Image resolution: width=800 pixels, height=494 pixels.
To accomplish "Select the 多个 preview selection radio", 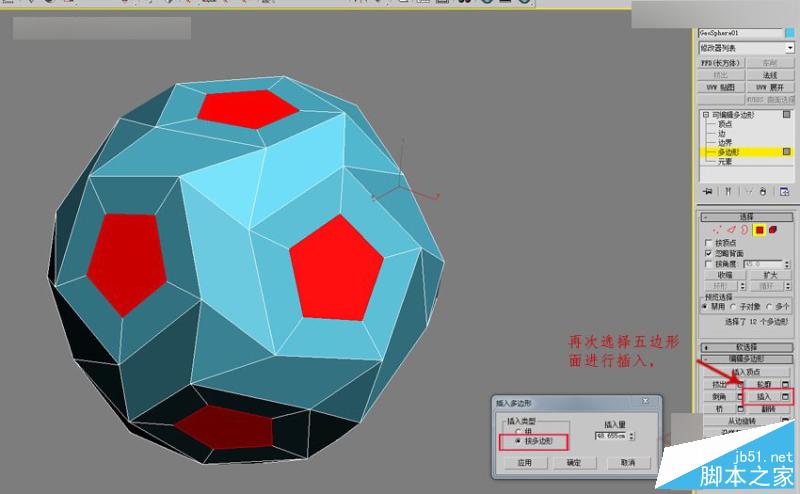I will [769, 307].
